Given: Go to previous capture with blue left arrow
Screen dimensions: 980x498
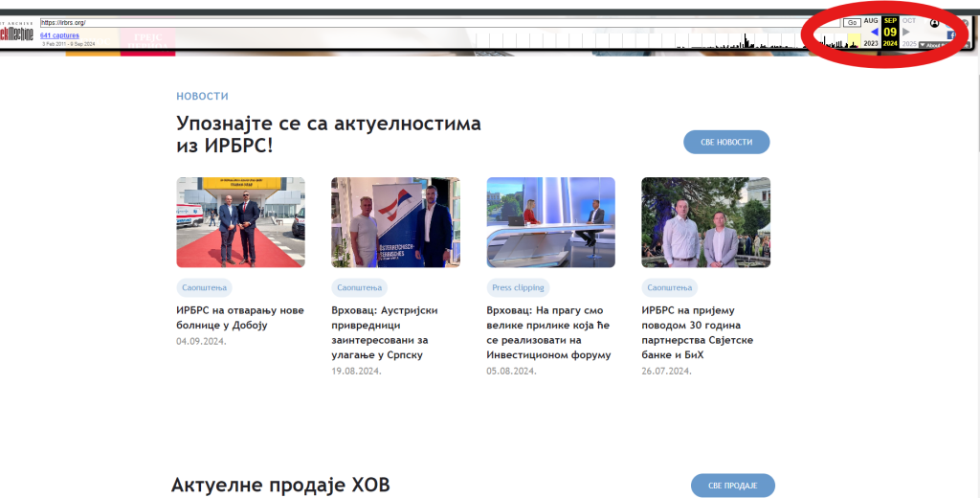Looking at the screenshot, I should pyautogui.click(x=874, y=32).
